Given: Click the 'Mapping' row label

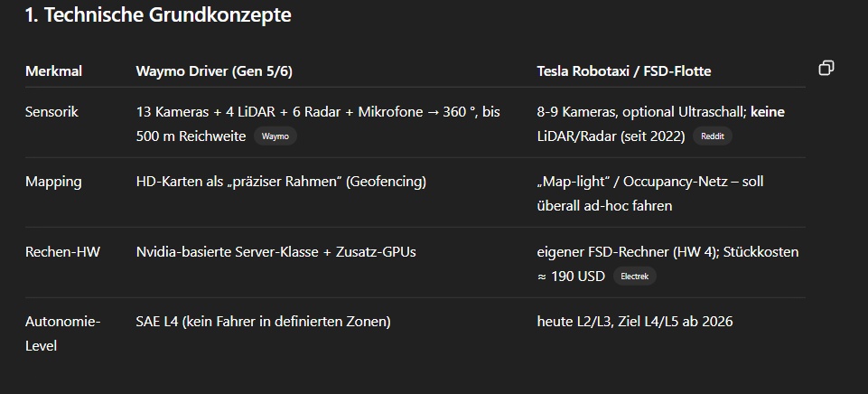Looking at the screenshot, I should 53,182.
